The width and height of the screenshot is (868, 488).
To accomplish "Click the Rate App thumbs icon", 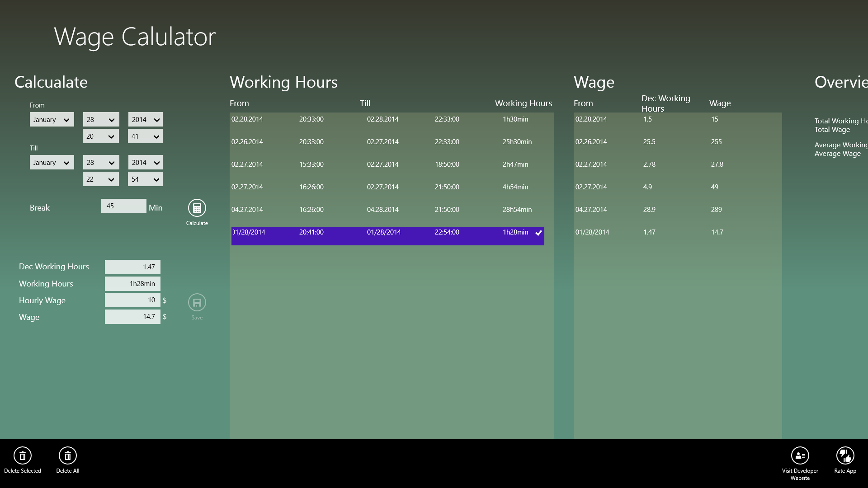I will pos(845,456).
